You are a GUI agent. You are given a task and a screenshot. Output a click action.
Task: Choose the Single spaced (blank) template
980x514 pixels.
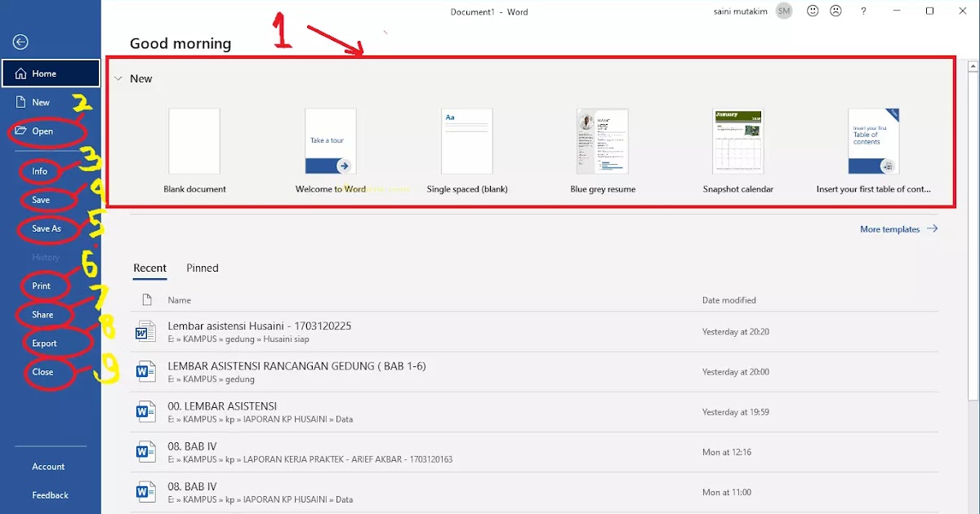pyautogui.click(x=467, y=151)
